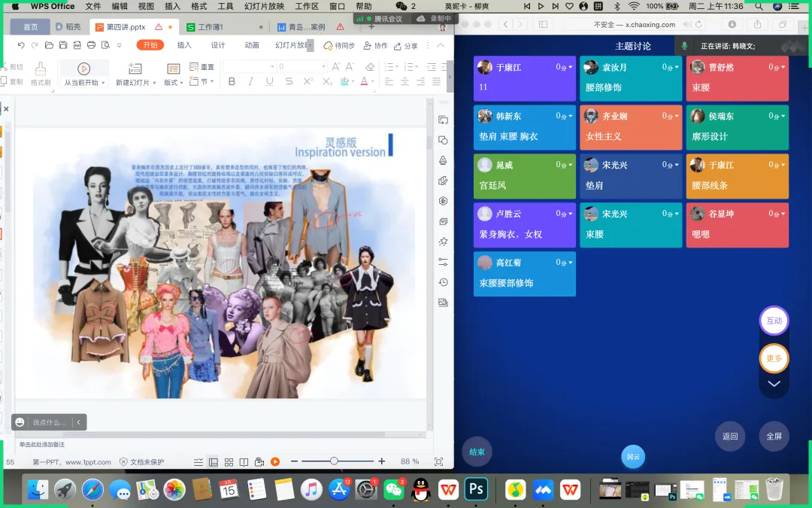Open QQ penguin app in the Dock
The width and height of the screenshot is (812, 508).
421,489
